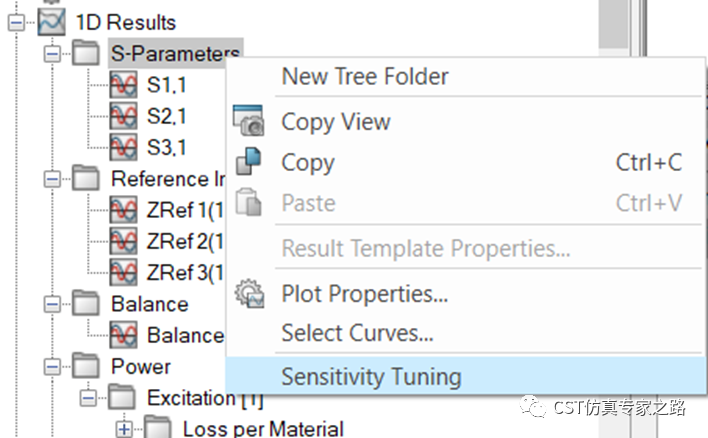Open Plot Properties... dialog
Image resolution: width=708 pixels, height=438 pixels.
365,294
